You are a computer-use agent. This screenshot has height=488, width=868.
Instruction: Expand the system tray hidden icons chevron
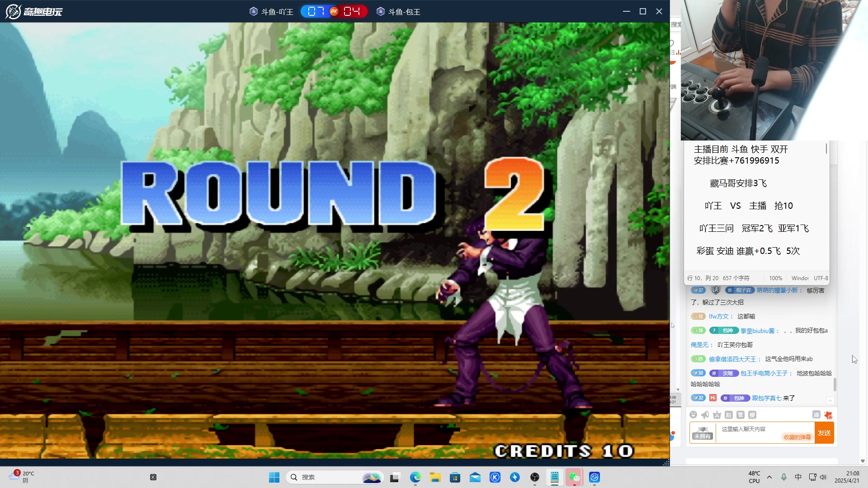click(x=769, y=477)
